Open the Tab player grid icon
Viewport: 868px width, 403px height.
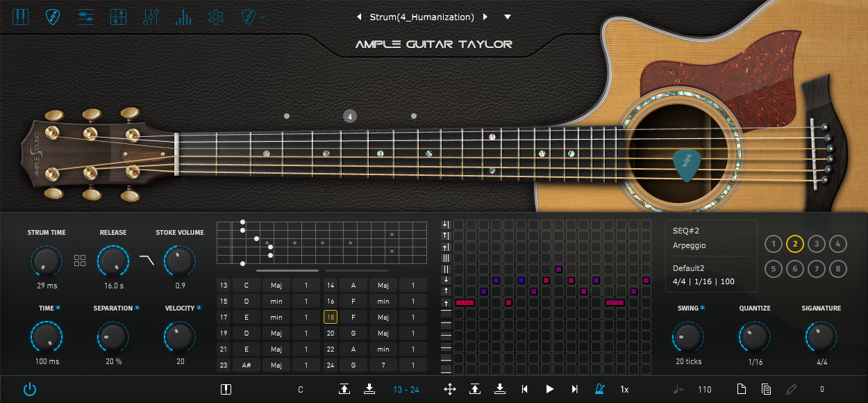coord(118,17)
